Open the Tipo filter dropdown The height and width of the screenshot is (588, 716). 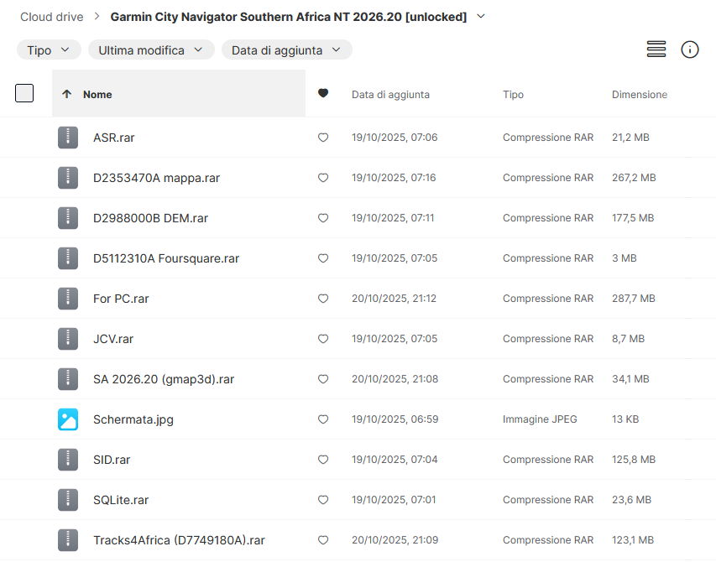(x=49, y=49)
